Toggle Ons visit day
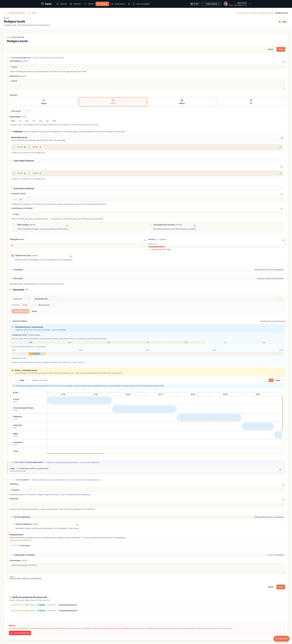The height and width of the screenshot is (644, 292). 27,121
